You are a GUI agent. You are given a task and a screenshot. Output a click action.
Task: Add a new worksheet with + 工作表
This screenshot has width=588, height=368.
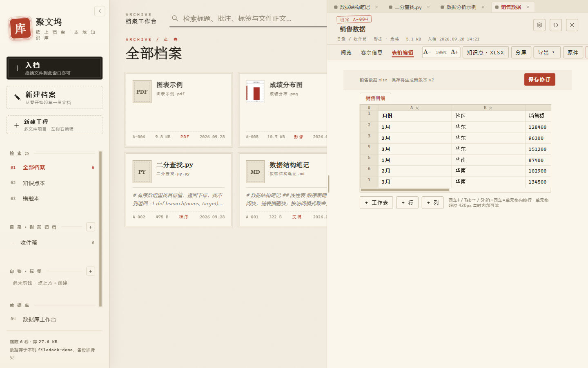[x=376, y=202]
